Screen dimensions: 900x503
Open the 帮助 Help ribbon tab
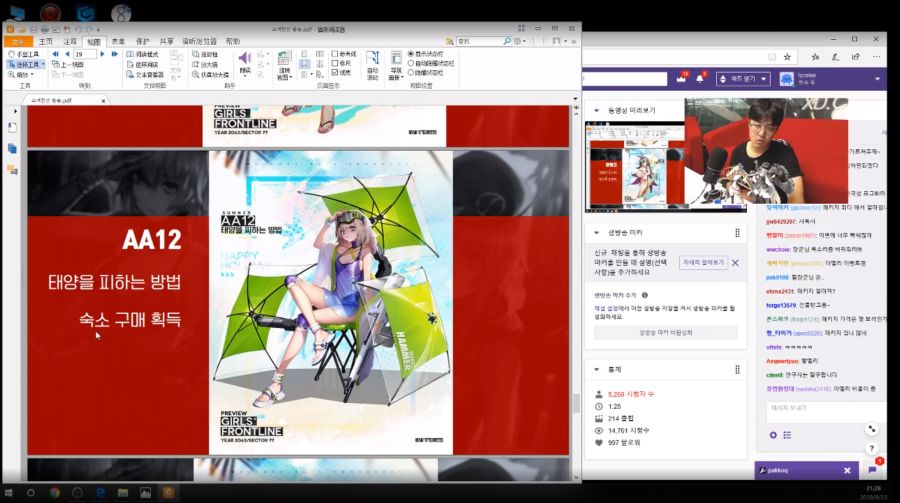pyautogui.click(x=232, y=41)
